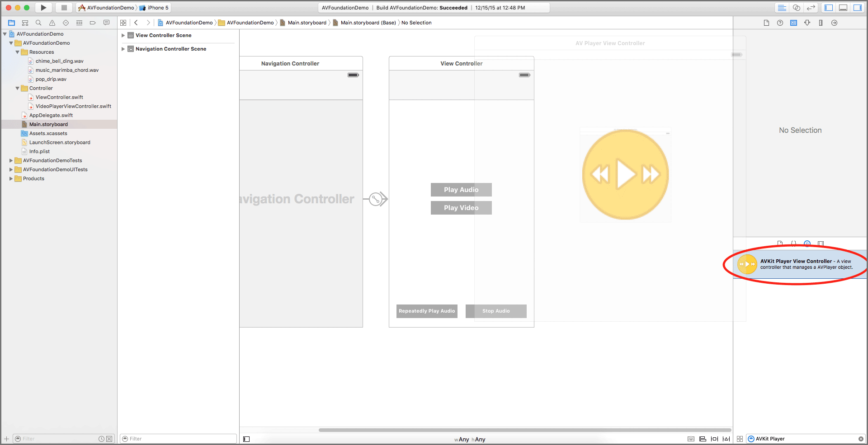Collapse the AVFoundationDemo project root
This screenshot has height=445, width=868.
point(5,34)
